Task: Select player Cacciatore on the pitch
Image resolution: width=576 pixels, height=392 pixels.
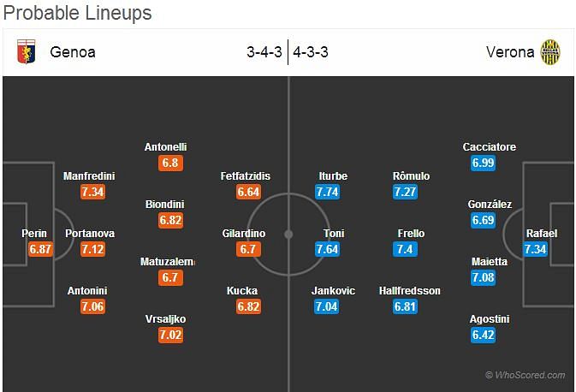Action: point(489,147)
